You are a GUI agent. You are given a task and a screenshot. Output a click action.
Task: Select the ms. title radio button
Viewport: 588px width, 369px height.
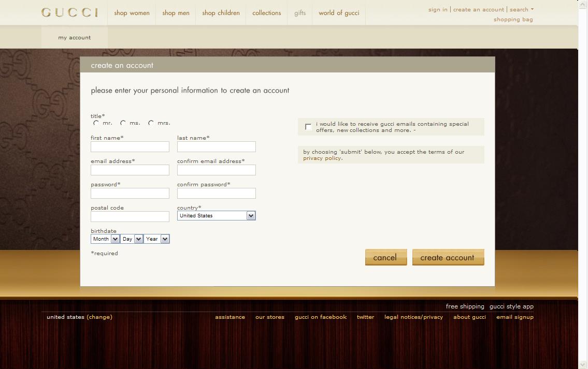123,123
